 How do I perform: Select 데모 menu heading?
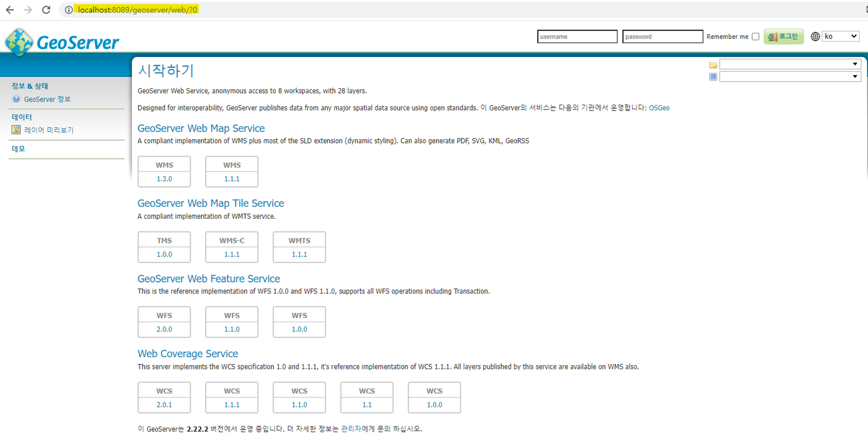point(18,148)
